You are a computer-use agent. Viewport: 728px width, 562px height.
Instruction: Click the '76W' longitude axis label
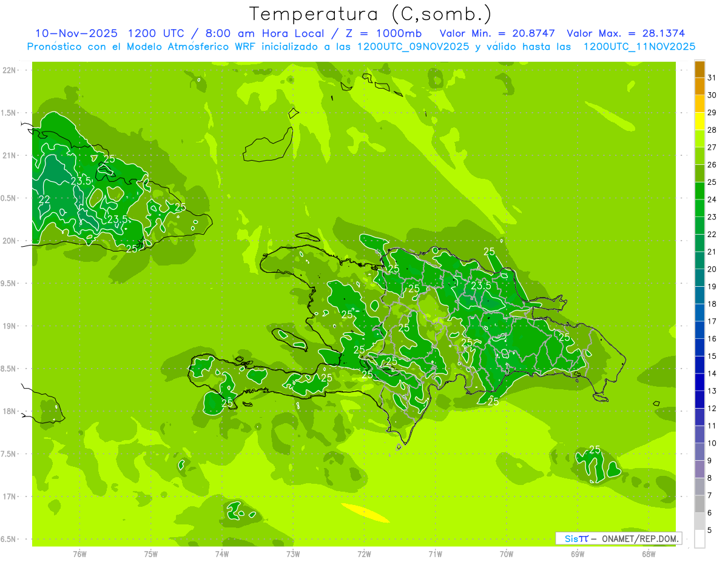pyautogui.click(x=79, y=554)
